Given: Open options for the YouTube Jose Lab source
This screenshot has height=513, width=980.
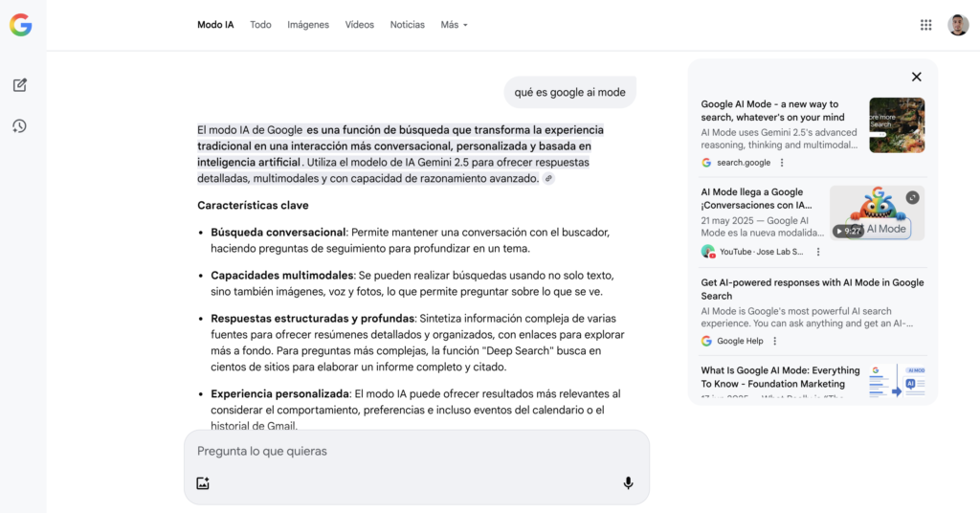Looking at the screenshot, I should tap(818, 252).
